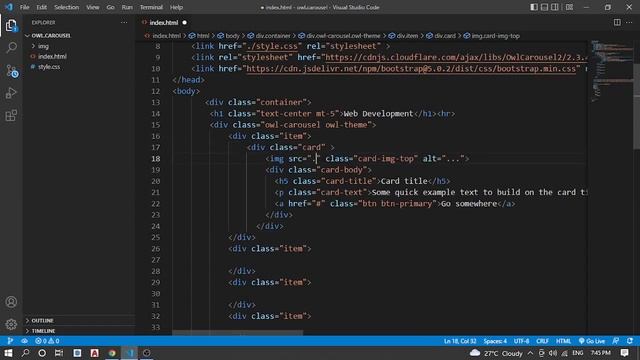The image size is (640, 360).
Task: Toggle the primary side bar layout icon
Action: coord(534,7)
